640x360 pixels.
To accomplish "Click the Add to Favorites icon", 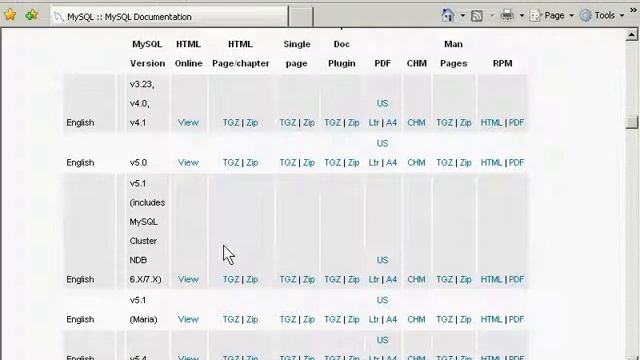I will [x=31, y=16].
